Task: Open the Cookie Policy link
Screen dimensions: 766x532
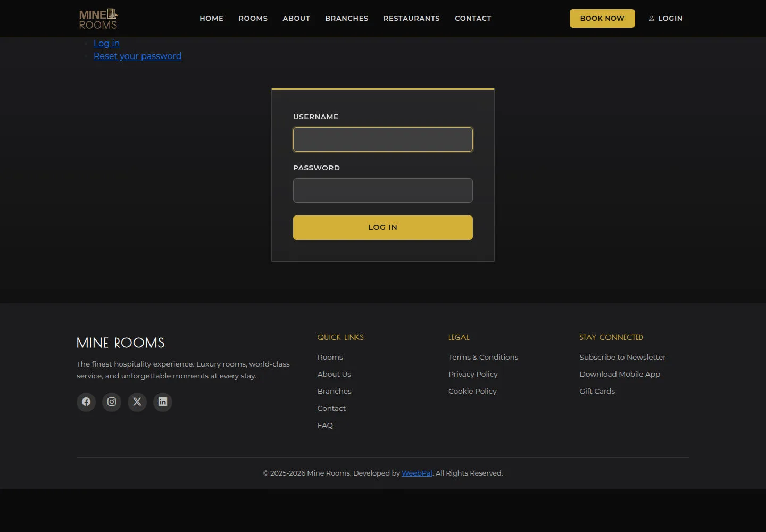Action: pyautogui.click(x=472, y=391)
